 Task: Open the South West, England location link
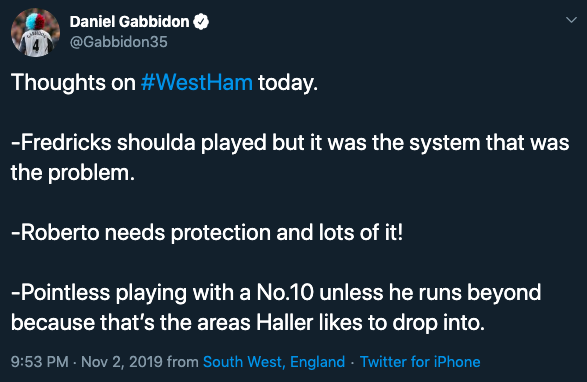click(274, 362)
